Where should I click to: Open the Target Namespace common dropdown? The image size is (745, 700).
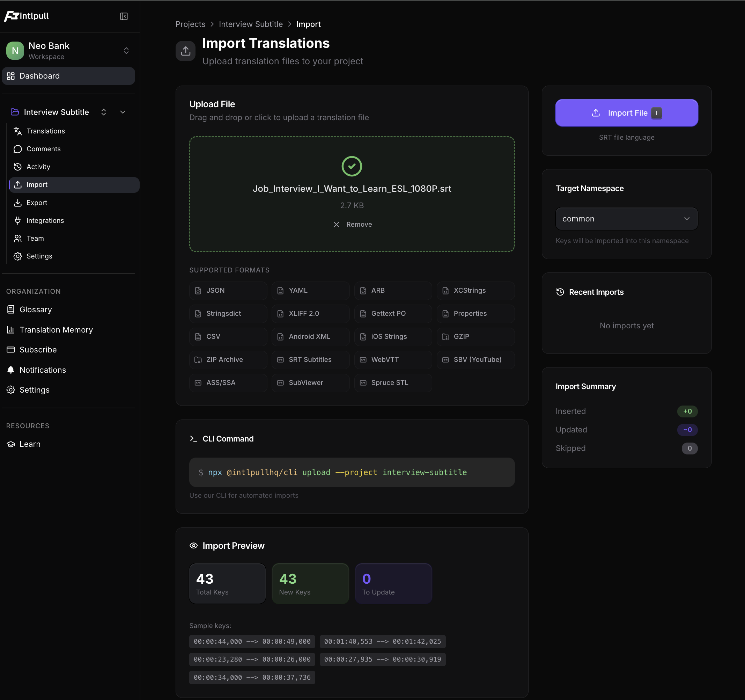tap(626, 219)
